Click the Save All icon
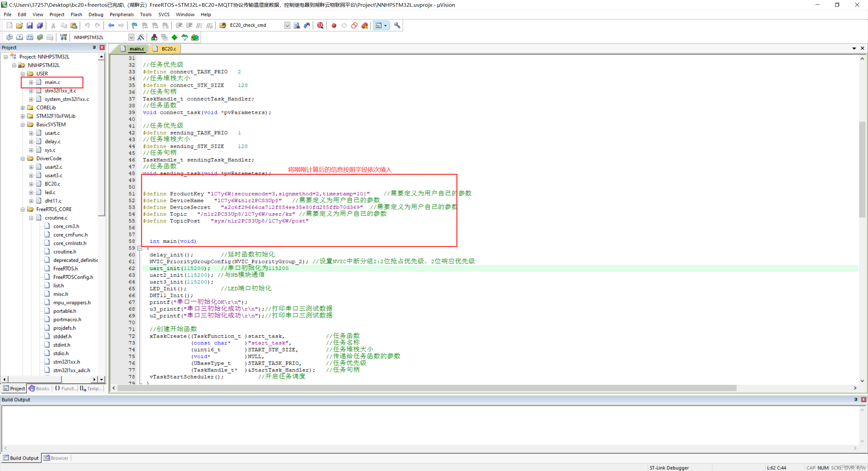Viewport: 868px width, 471px height. 40,25
